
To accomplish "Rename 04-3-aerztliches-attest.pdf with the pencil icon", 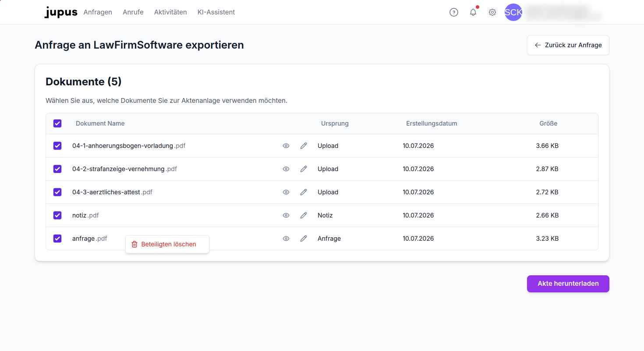I will (x=304, y=192).
